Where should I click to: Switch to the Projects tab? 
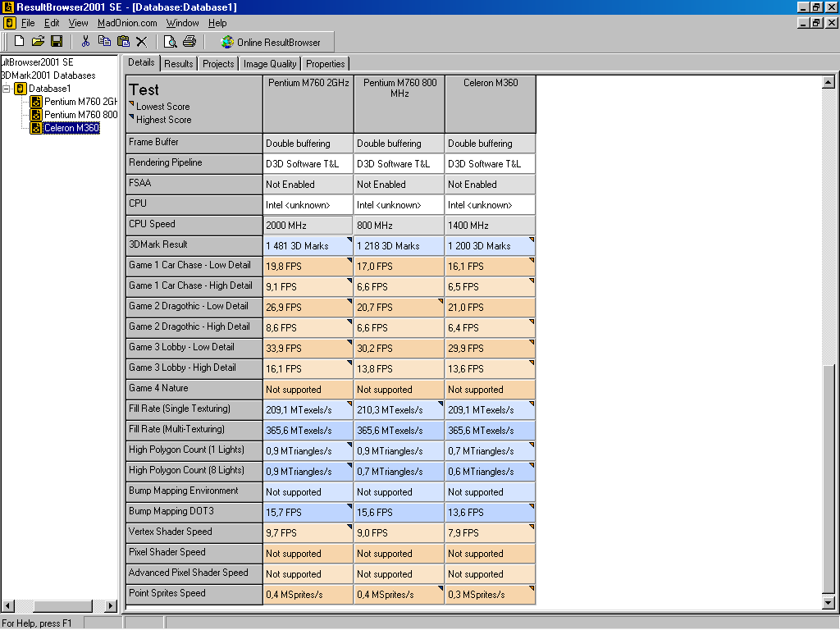click(218, 64)
